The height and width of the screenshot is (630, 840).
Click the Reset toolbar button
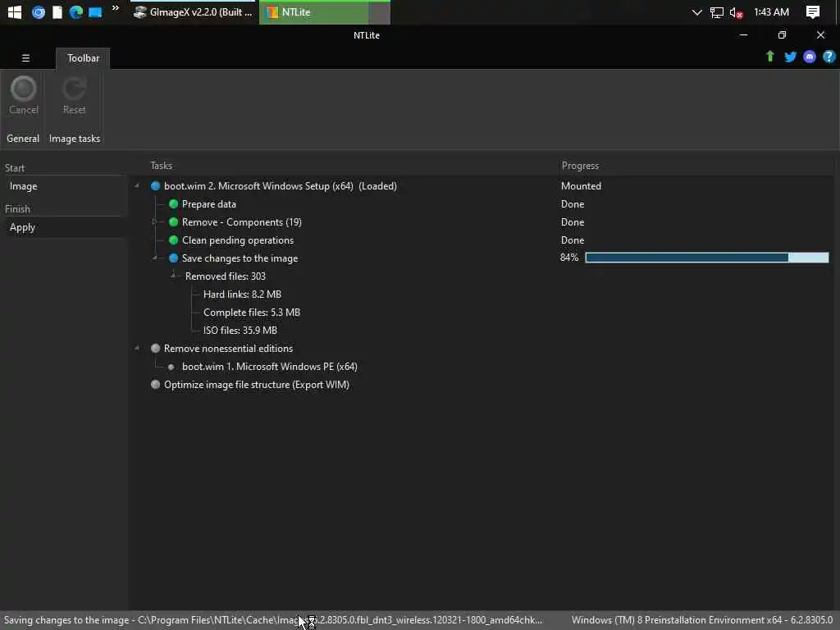74,96
